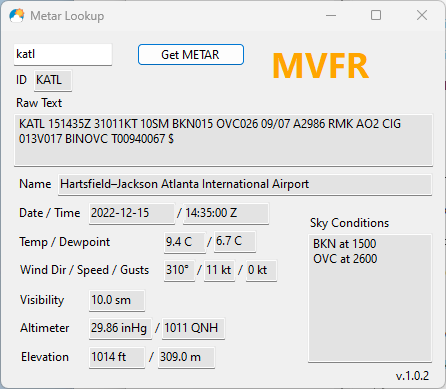The height and width of the screenshot is (389, 446).
Task: Click the wind speed field 11 kt
Action: click(219, 270)
